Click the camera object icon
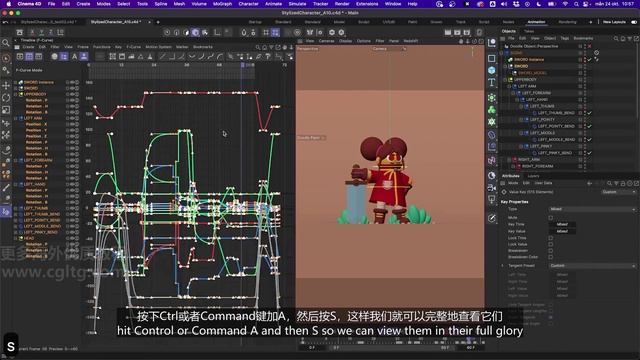 [492, 187]
